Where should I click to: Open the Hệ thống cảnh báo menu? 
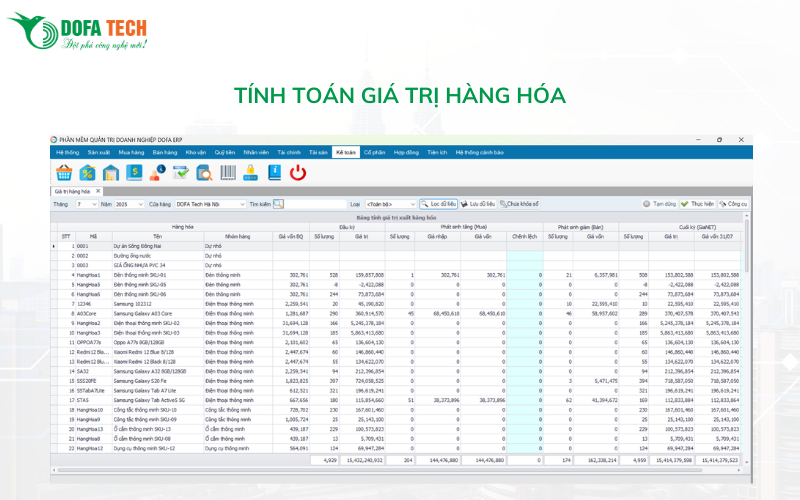click(x=480, y=153)
